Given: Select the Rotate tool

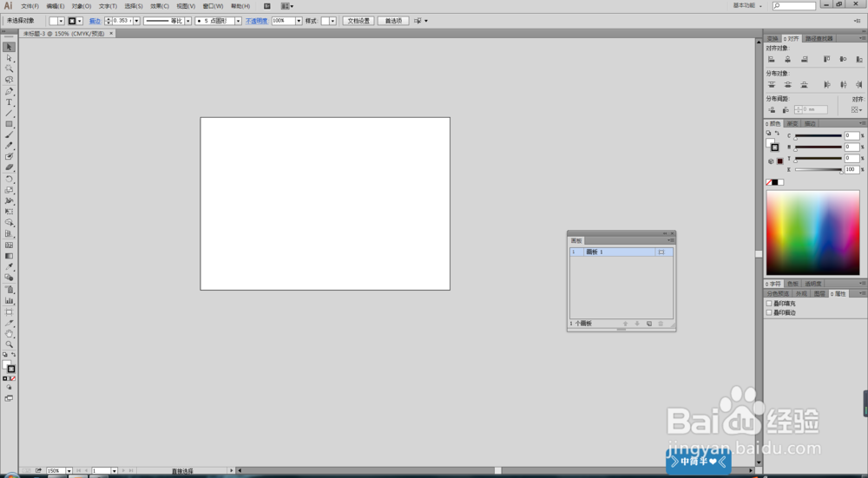Looking at the screenshot, I should click(x=9, y=179).
